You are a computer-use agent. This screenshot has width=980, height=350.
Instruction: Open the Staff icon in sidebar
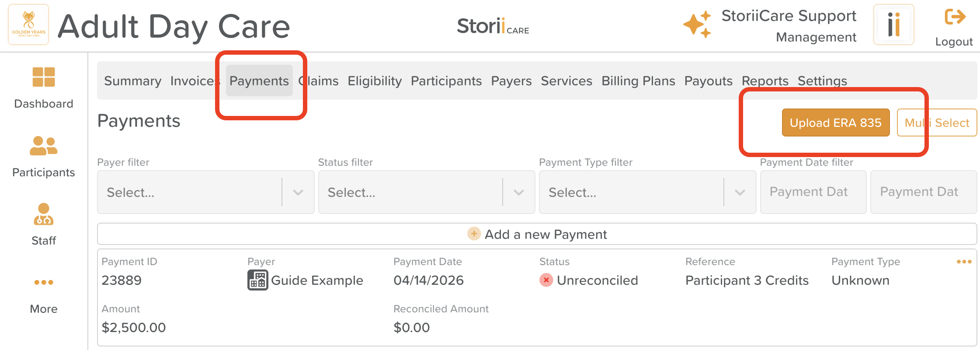pos(44,214)
